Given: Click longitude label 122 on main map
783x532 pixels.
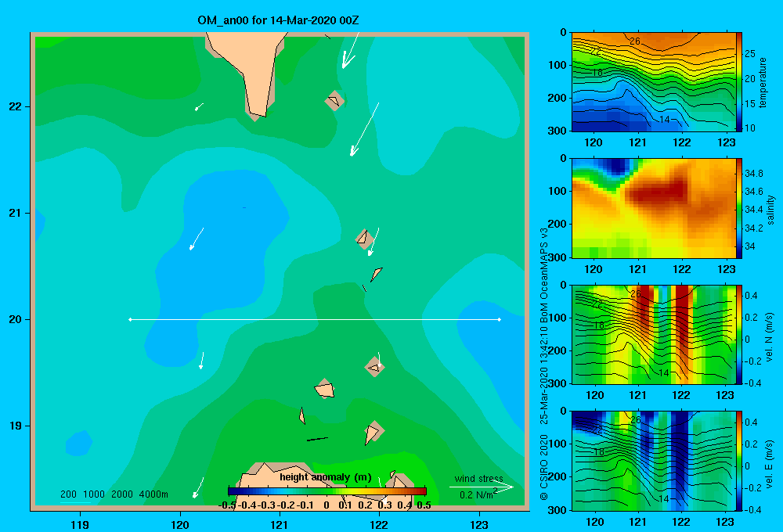Looking at the screenshot, I should click(379, 524).
